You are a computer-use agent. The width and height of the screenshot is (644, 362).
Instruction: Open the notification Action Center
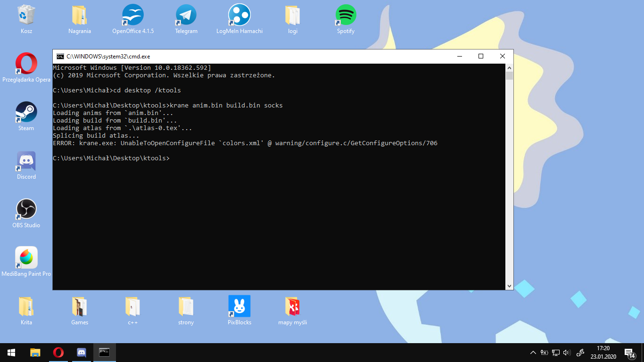629,353
